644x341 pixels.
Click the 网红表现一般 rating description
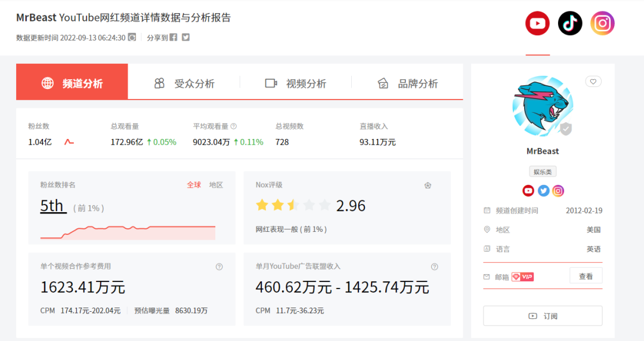(291, 230)
